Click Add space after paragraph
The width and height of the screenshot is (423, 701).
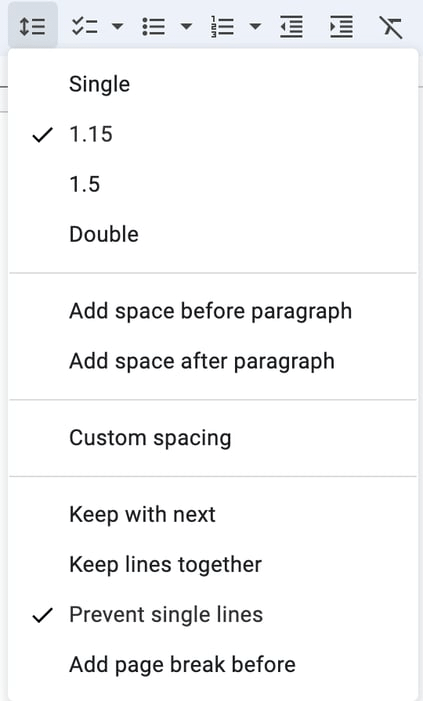point(213,361)
